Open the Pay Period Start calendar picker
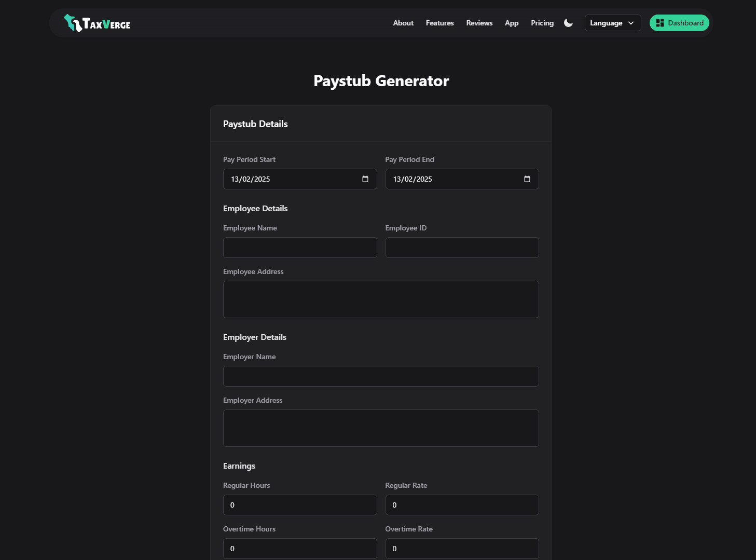Image resolution: width=756 pixels, height=560 pixels. point(365,179)
